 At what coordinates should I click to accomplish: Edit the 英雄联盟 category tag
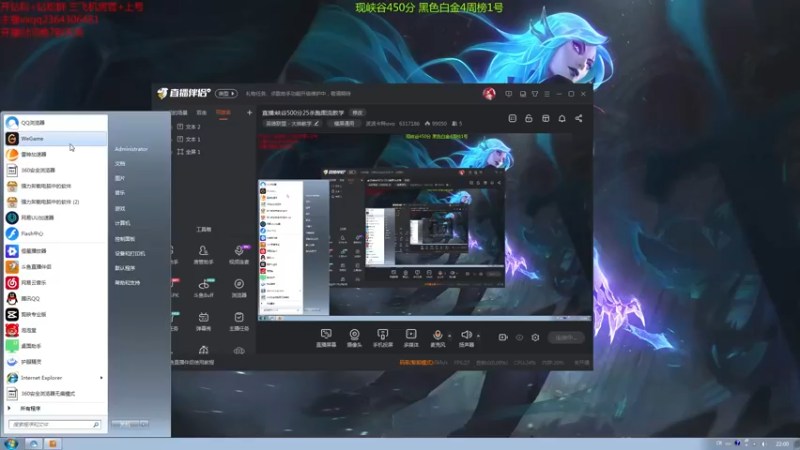(x=292, y=123)
